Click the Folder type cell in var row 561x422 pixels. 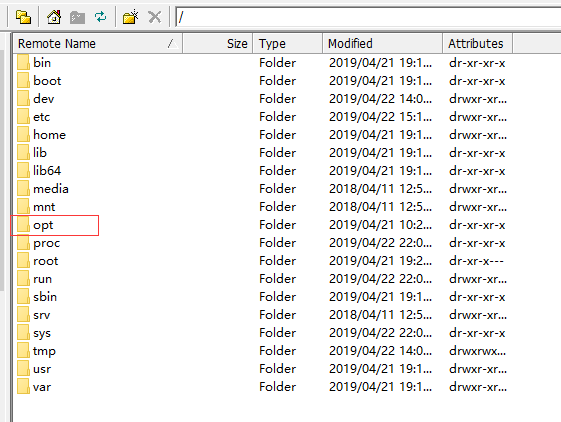point(278,387)
